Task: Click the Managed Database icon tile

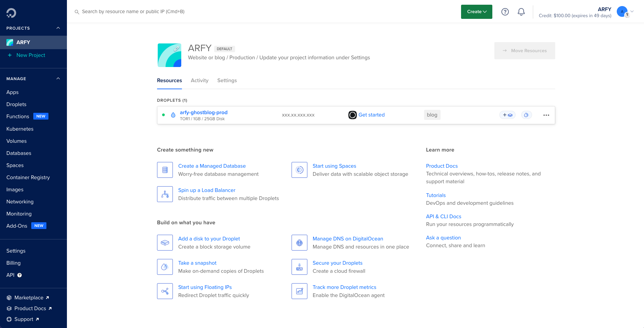Action: 165,170
